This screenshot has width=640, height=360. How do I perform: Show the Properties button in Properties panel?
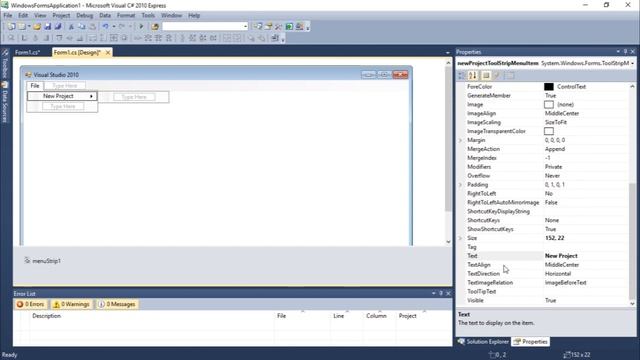[486, 76]
